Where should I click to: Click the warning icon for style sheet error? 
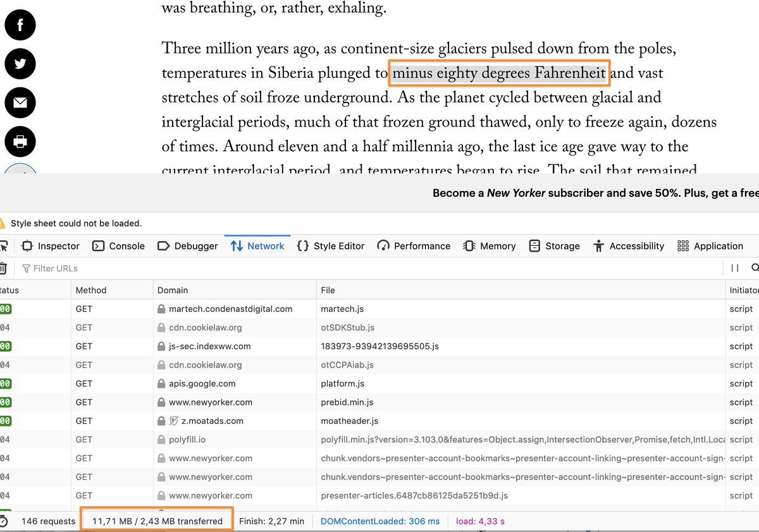coord(3,223)
